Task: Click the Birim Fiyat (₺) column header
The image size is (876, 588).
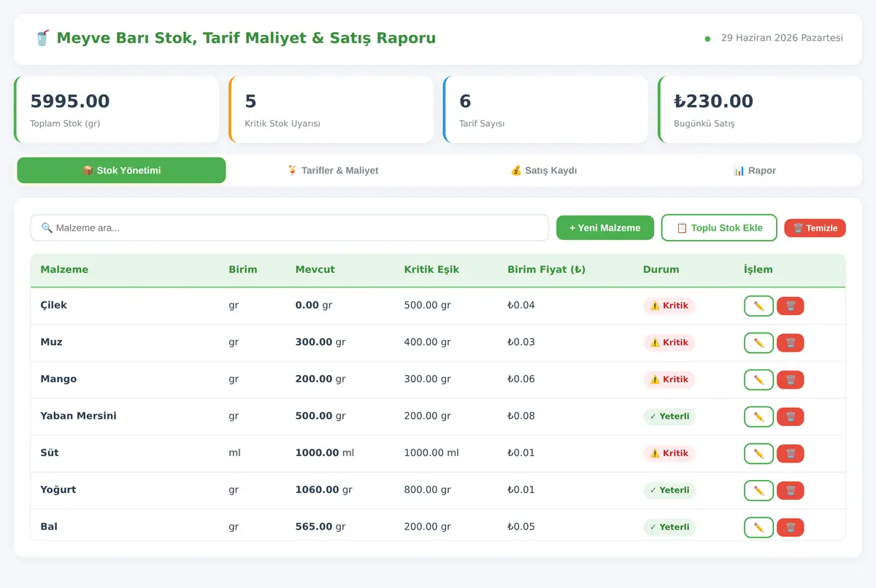Action: 547,269
